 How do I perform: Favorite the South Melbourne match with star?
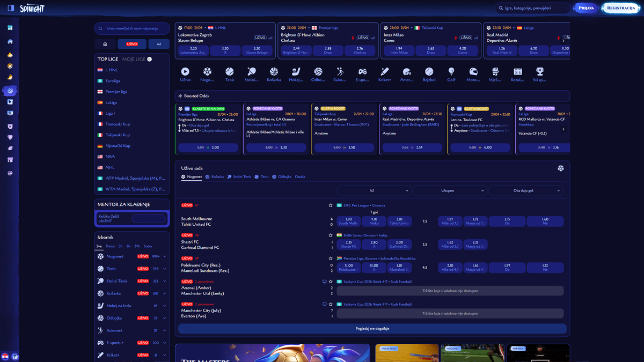tap(331, 205)
